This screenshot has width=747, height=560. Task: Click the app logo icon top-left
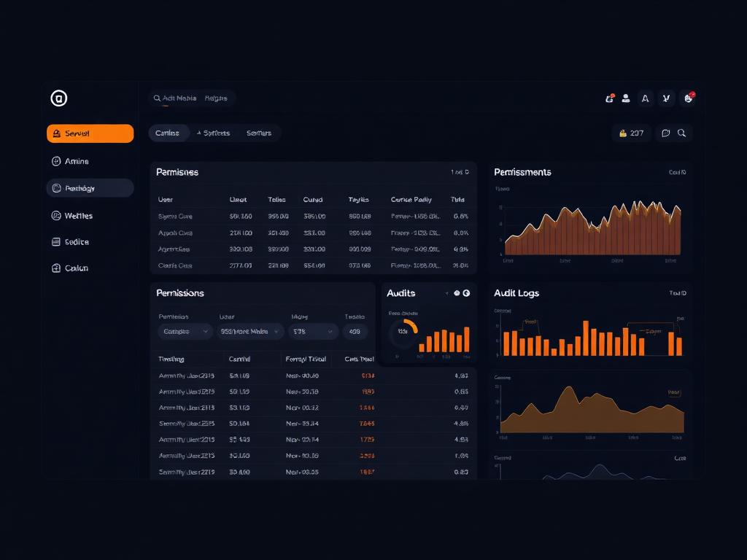(59, 98)
